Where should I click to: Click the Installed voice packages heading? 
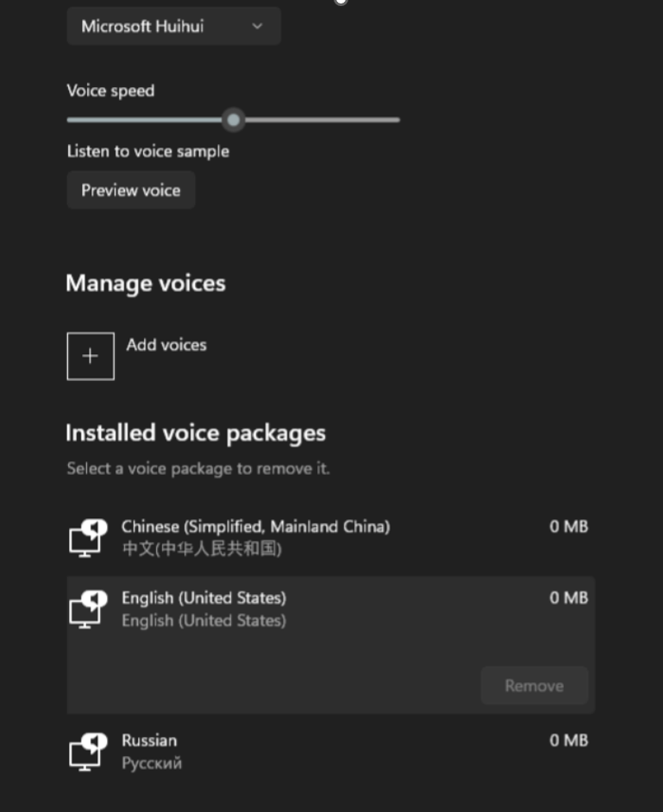(x=196, y=433)
